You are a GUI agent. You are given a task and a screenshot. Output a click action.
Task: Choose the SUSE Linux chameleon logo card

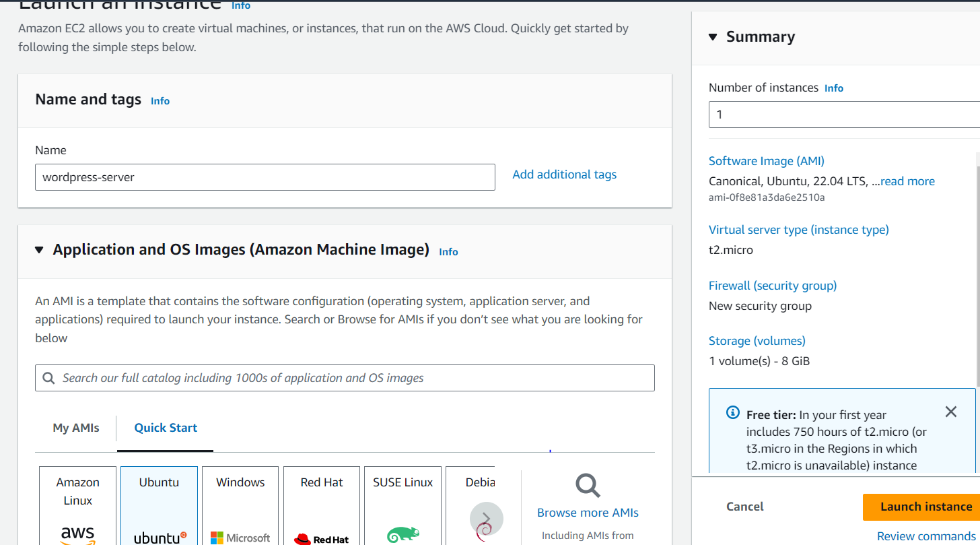click(x=403, y=505)
